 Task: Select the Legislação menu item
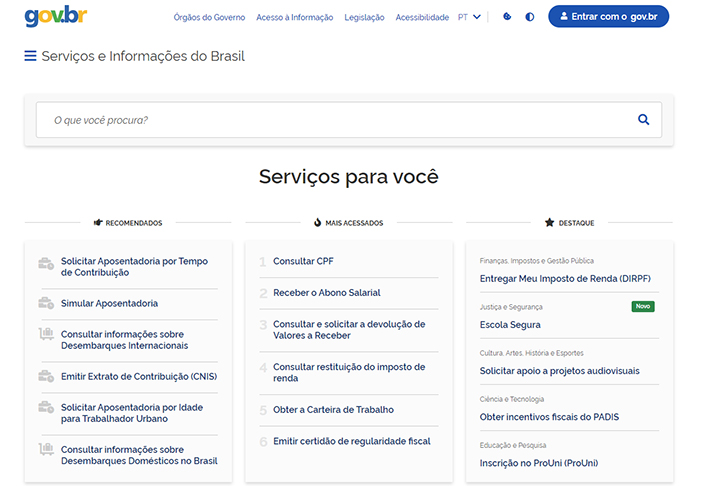364,18
